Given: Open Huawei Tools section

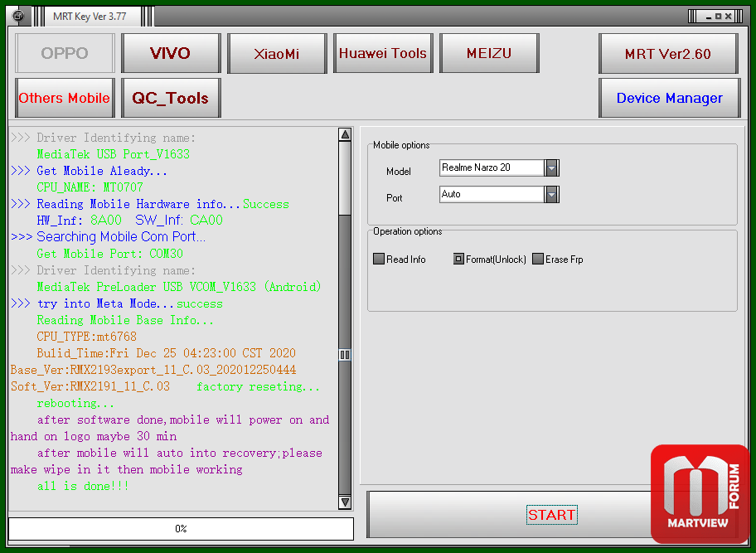Looking at the screenshot, I should 383,53.
